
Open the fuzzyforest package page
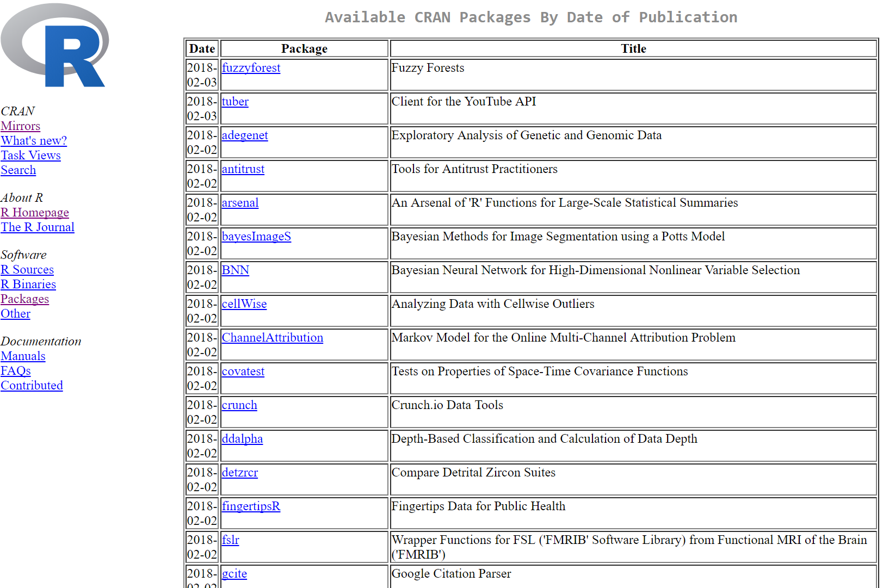251,68
